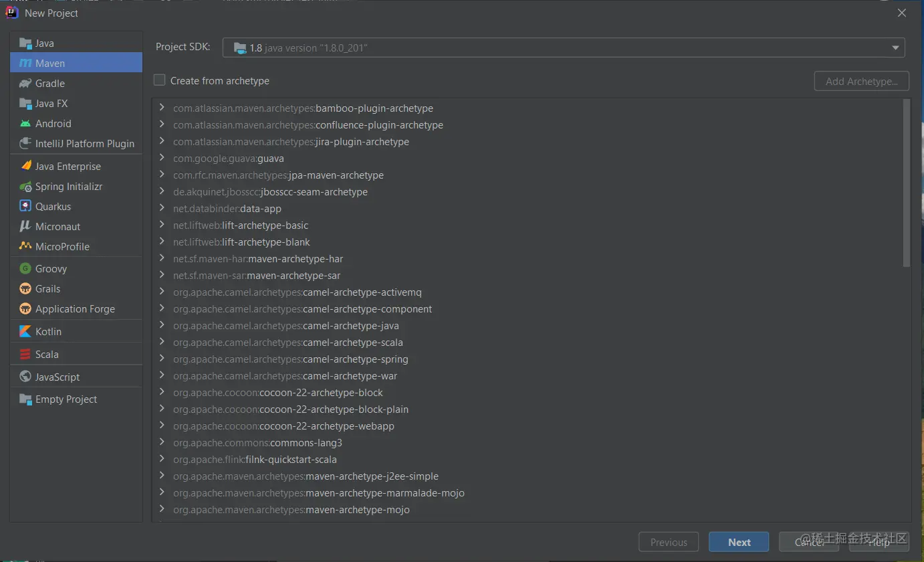Click the Next button
This screenshot has height=562, width=924.
tap(739, 542)
